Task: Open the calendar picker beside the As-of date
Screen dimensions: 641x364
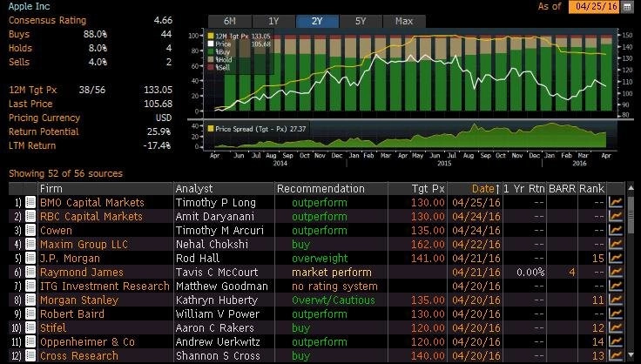Action: 628,7
